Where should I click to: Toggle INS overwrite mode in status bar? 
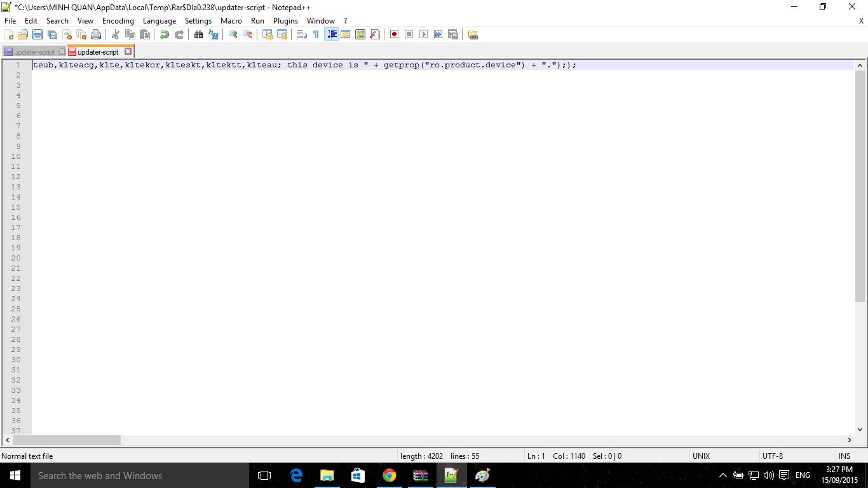(x=844, y=456)
